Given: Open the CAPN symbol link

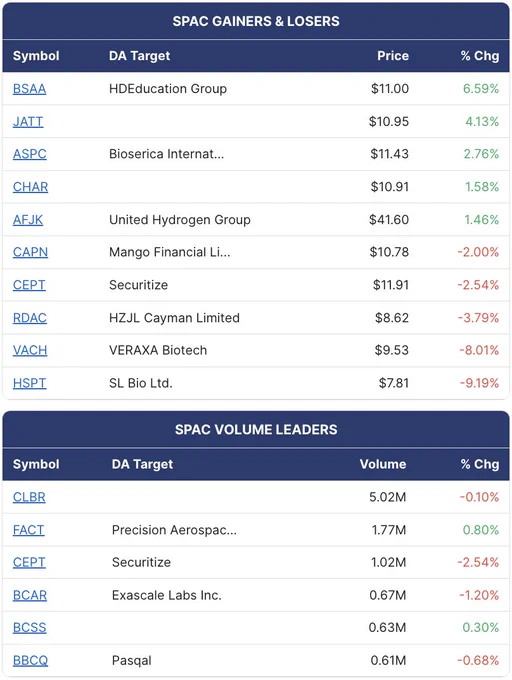Looking at the screenshot, I should pos(30,252).
